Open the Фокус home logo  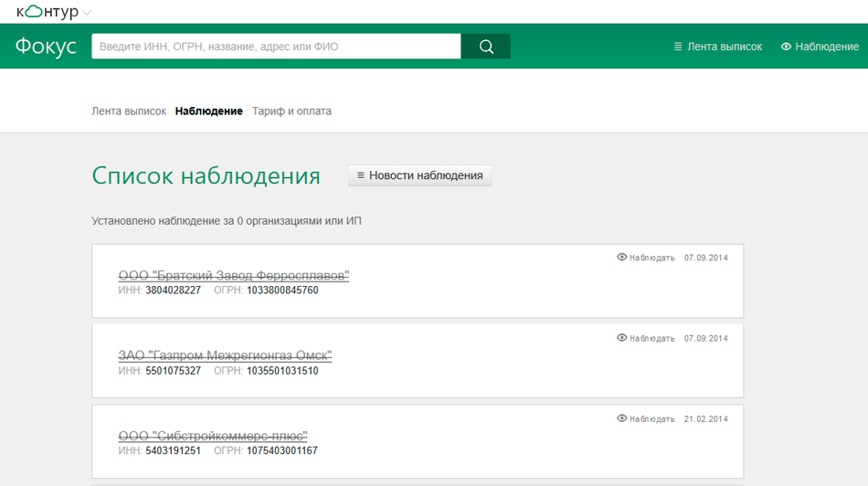[46, 47]
